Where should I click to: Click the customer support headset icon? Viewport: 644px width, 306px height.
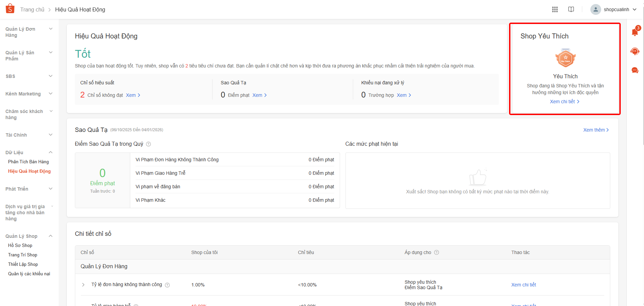[x=635, y=51]
